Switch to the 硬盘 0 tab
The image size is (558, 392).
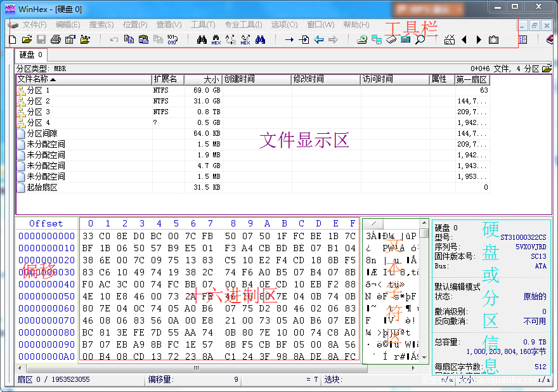tap(30, 55)
